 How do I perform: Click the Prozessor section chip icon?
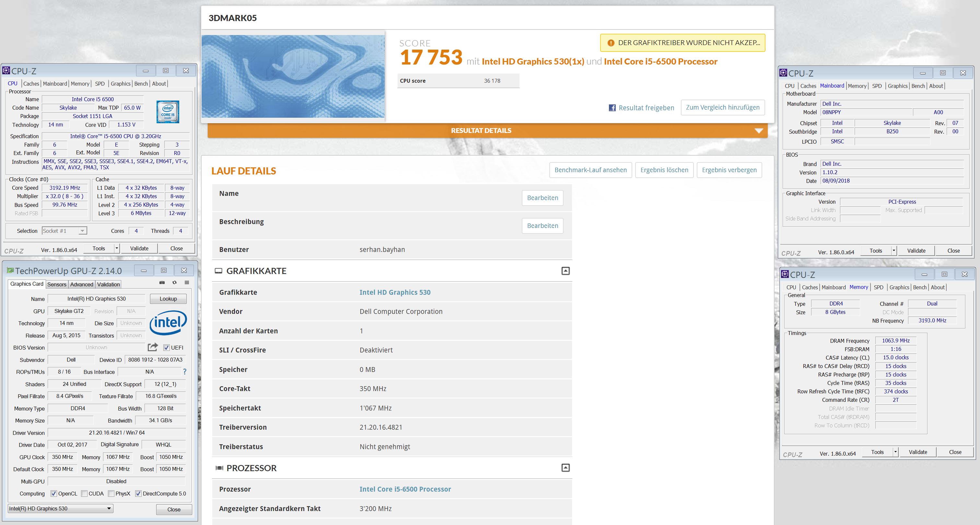219,468
